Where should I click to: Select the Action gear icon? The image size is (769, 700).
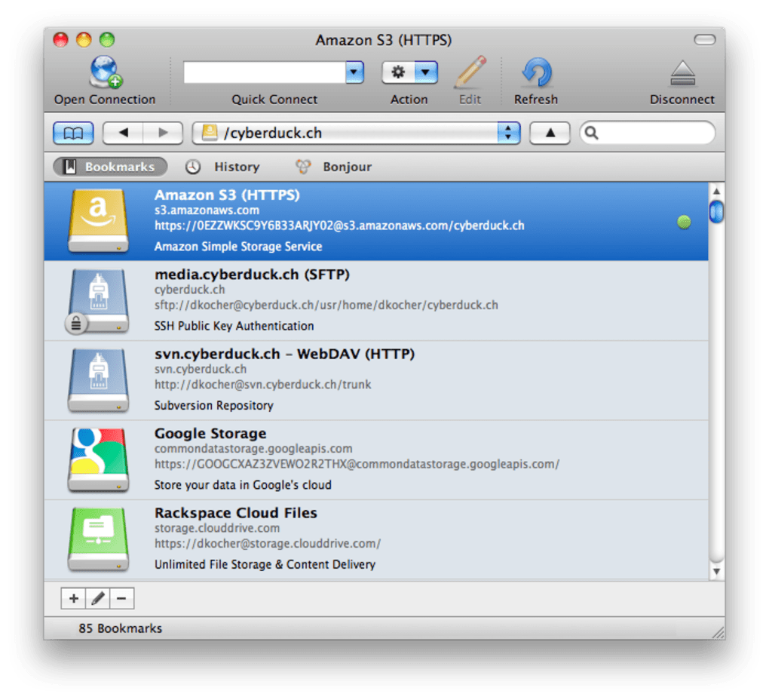(399, 72)
